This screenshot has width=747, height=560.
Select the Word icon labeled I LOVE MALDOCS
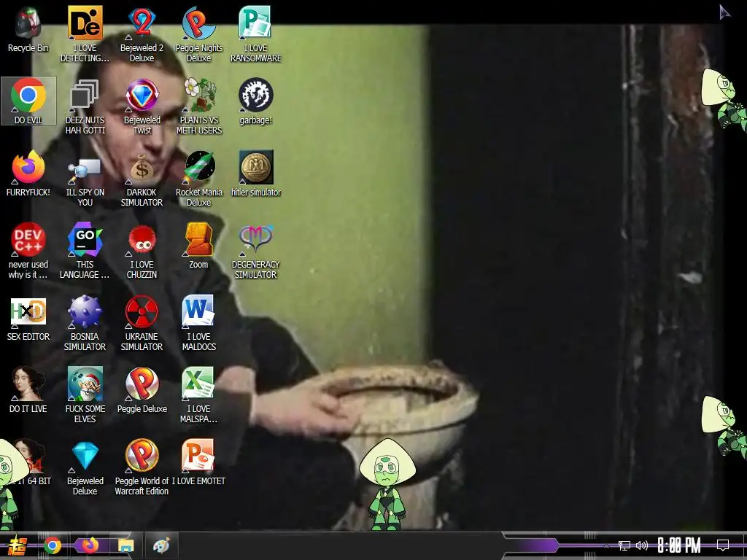tap(198, 323)
